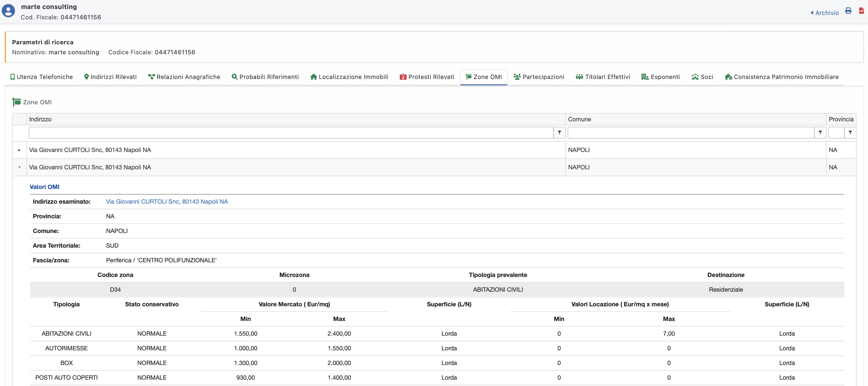Click the user avatar icon
This screenshot has height=386, width=868.
[x=8, y=11]
